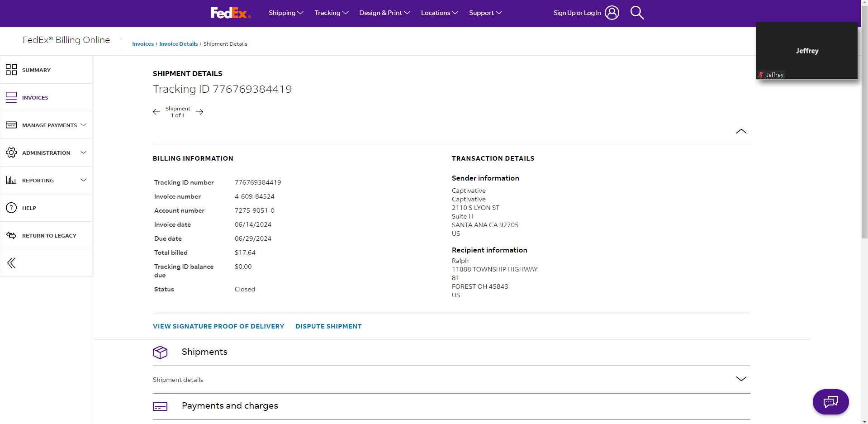This screenshot has height=424, width=868.
Task: Click the Reporting bar chart icon
Action: click(11, 180)
